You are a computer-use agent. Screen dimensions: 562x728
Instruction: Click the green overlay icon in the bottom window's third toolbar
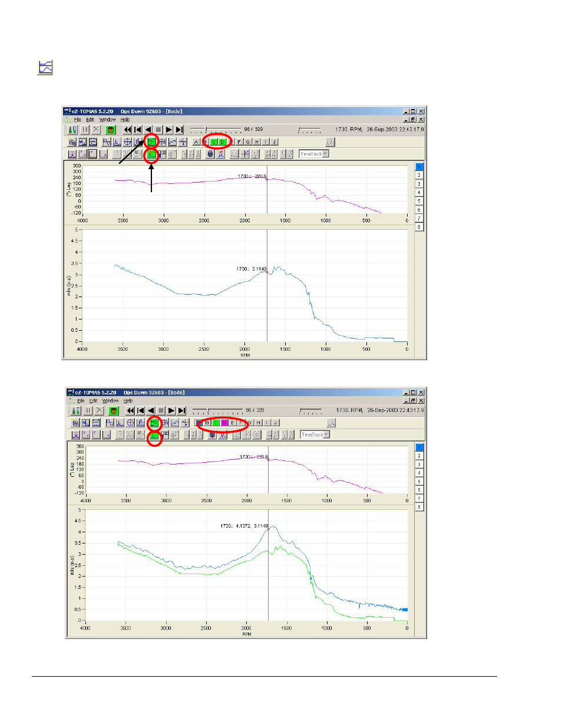[x=154, y=436]
